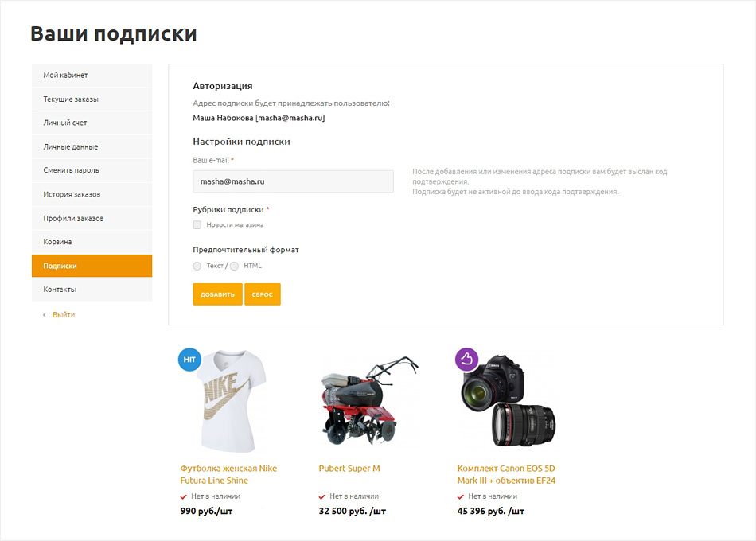Click the Добавить button

[217, 294]
